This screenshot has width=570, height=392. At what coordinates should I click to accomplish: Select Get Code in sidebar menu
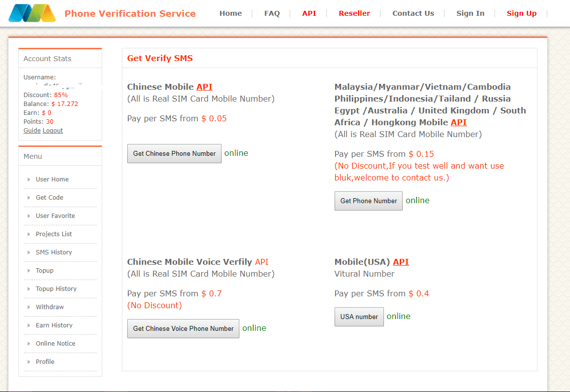[x=49, y=198]
